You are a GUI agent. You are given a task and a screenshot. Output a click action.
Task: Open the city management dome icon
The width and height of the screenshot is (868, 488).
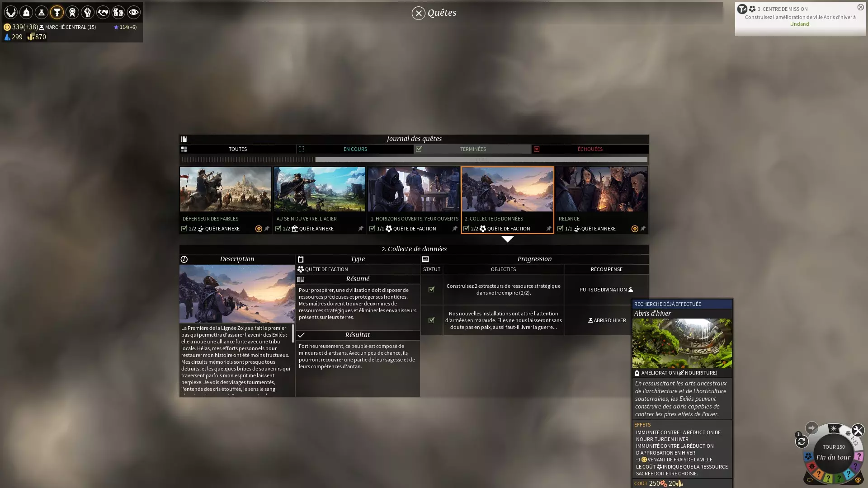click(x=26, y=12)
